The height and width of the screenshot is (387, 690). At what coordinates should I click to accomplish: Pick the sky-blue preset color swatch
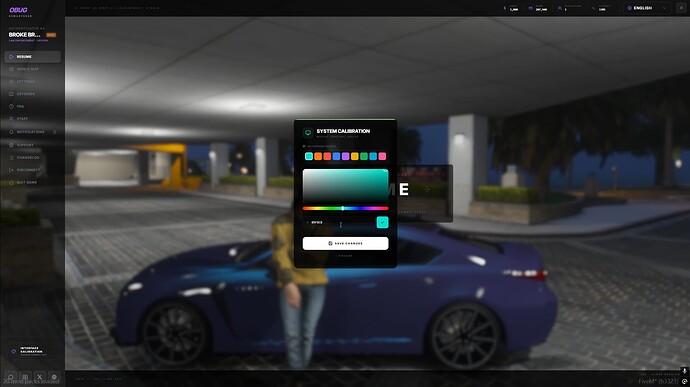click(373, 156)
